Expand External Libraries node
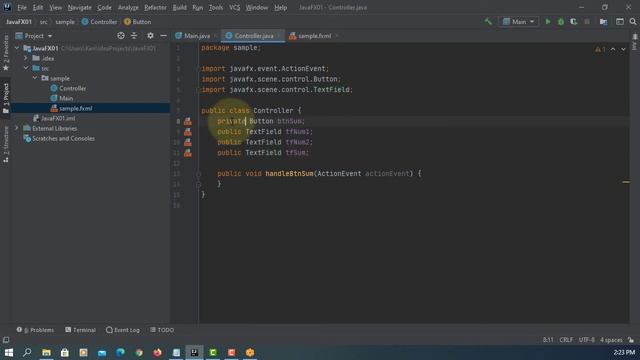Image resolution: width=640 pixels, height=360 pixels. point(17,128)
